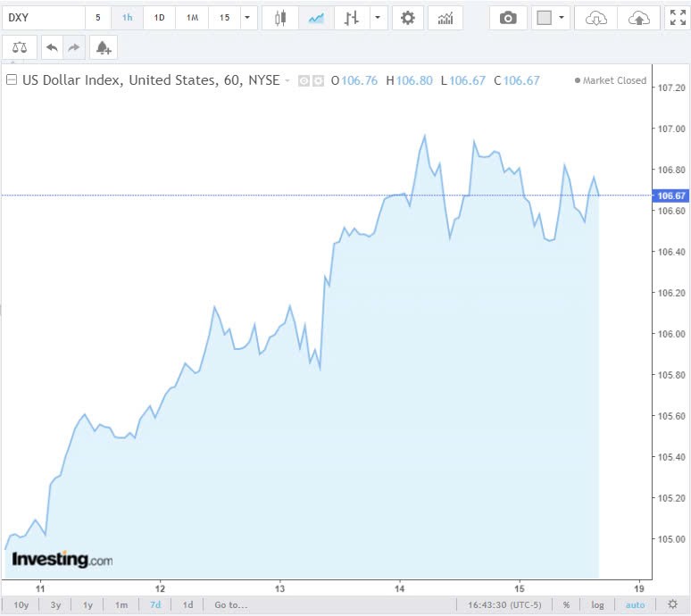This screenshot has width=691, height=616.
Task: Click the 106.67 current price label
Action: (670, 196)
